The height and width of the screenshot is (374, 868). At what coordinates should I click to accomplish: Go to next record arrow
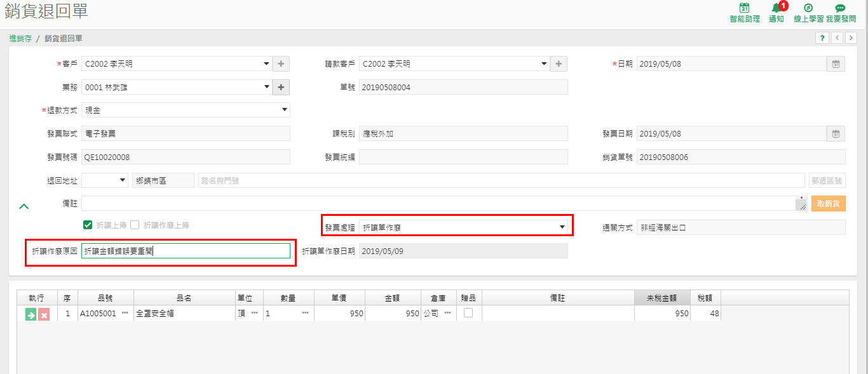[x=850, y=38]
